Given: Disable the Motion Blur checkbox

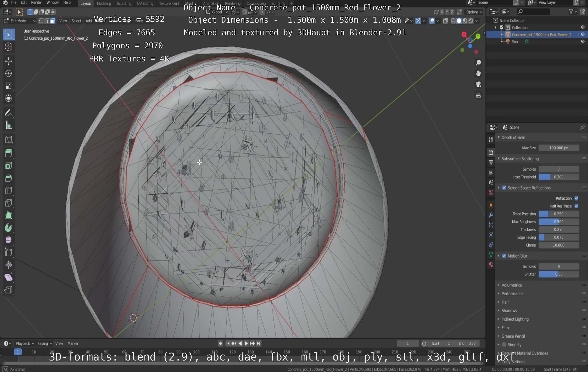Looking at the screenshot, I should pos(504,256).
